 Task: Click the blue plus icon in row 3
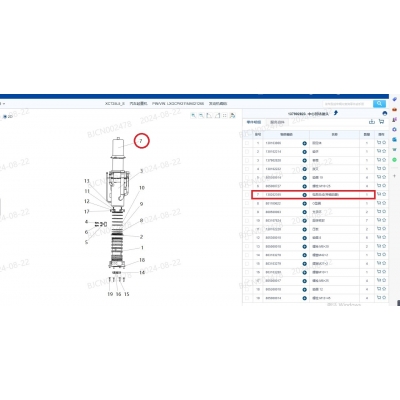click(304, 161)
